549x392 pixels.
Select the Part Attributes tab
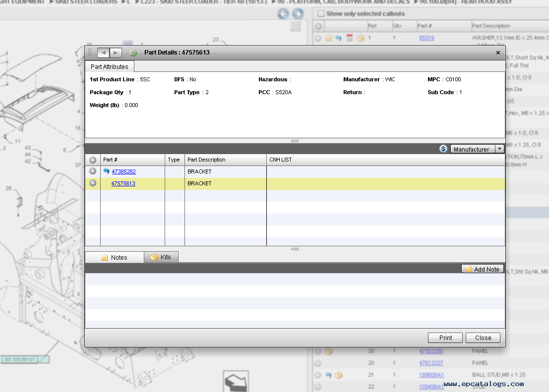pos(110,66)
